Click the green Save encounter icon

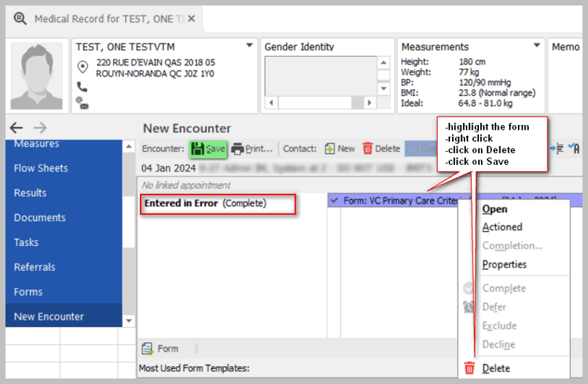[x=198, y=149]
